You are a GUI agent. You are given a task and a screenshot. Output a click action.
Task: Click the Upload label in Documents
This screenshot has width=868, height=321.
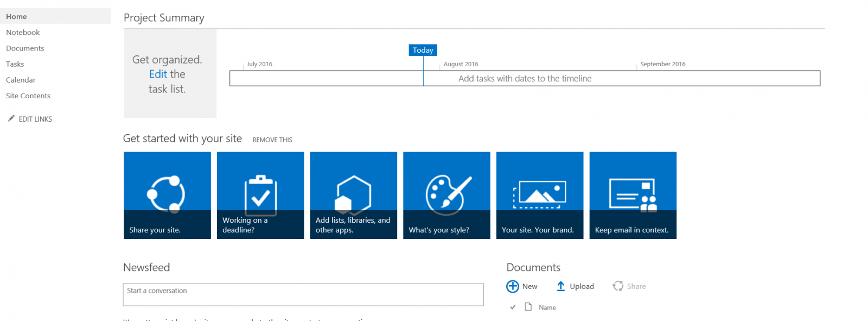[582, 286]
